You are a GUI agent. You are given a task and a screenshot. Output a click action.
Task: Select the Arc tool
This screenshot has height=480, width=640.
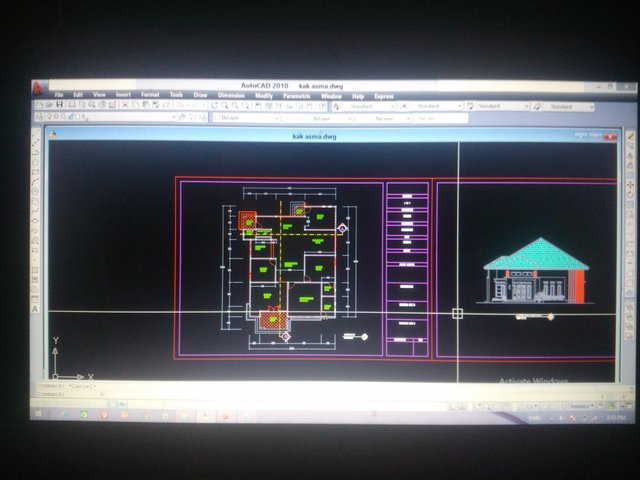[36, 182]
